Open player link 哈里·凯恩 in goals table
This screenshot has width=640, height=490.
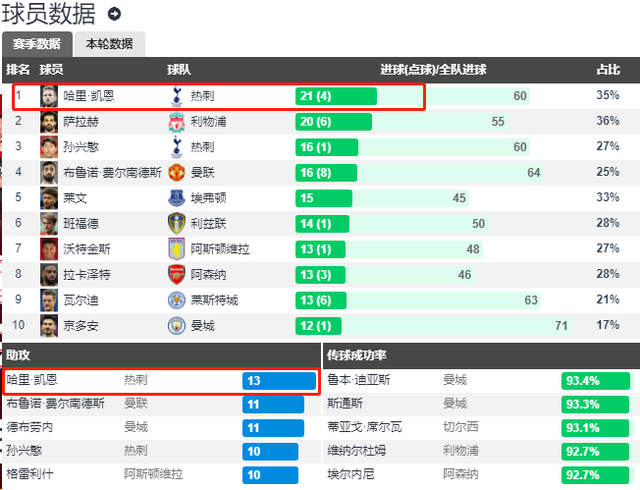coord(89,97)
